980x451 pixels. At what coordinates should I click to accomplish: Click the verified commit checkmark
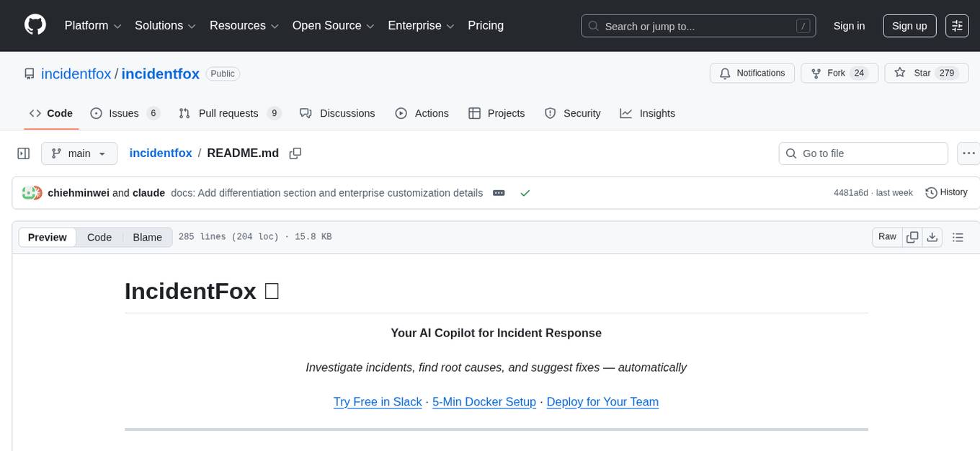tap(525, 192)
